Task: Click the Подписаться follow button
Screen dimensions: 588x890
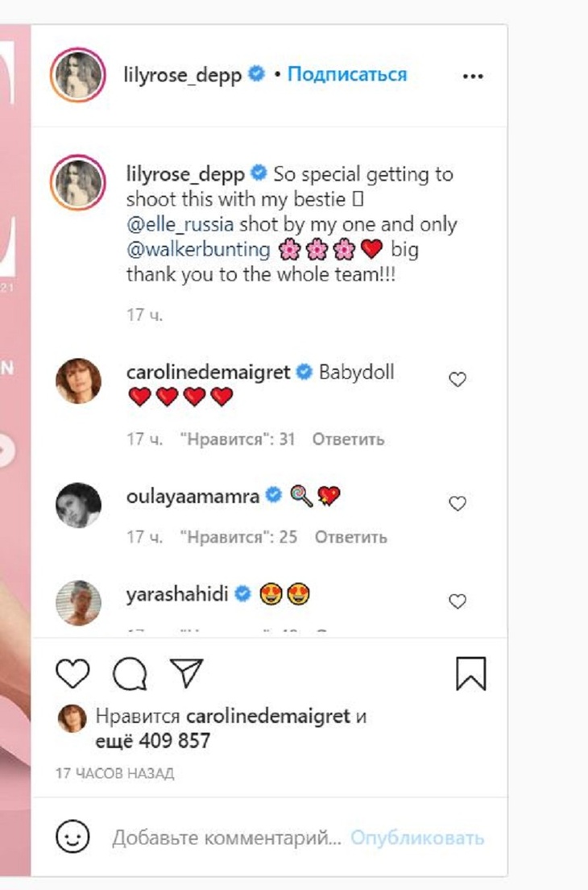Action: click(347, 75)
